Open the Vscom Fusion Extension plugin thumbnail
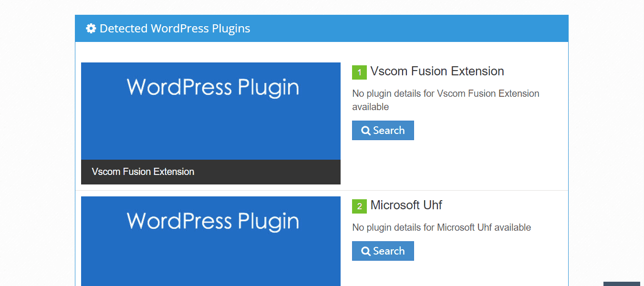Image resolution: width=644 pixels, height=286 pixels. [210, 111]
